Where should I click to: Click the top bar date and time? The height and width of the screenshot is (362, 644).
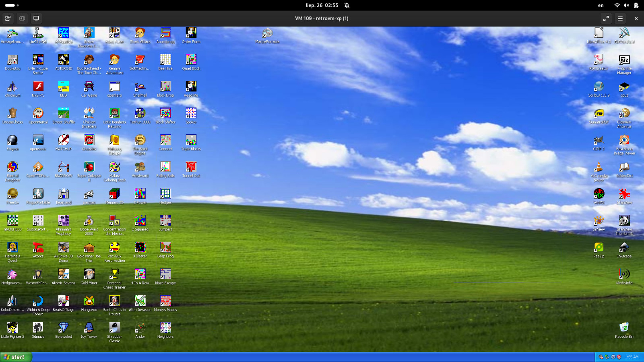(x=322, y=5)
